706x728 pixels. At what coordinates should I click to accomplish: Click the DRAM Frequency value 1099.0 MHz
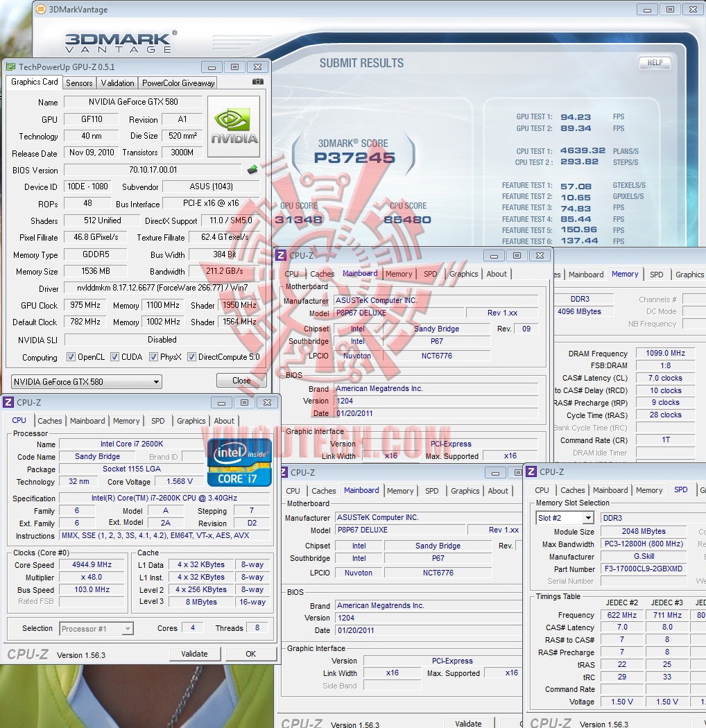tap(665, 354)
